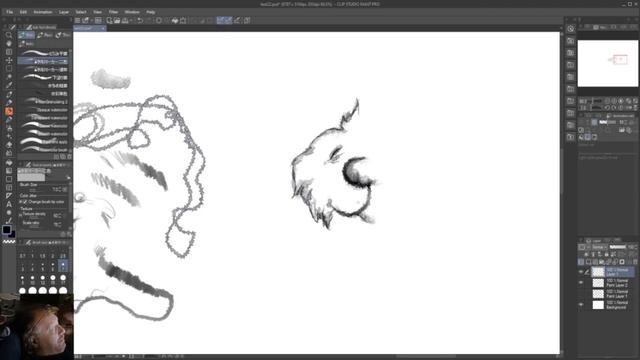
Task: Open the Filter menu
Action: pyautogui.click(x=113, y=12)
